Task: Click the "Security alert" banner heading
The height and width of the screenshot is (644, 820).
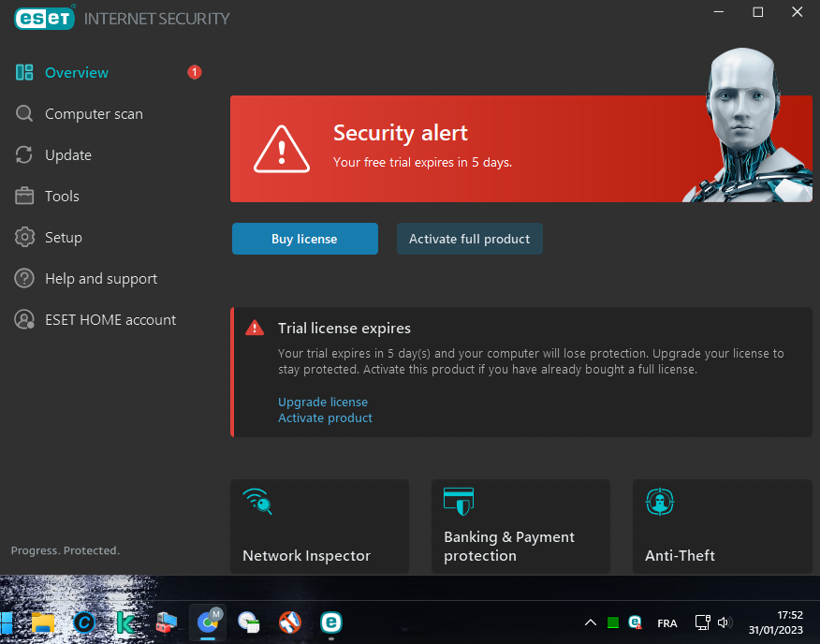Action: click(401, 133)
